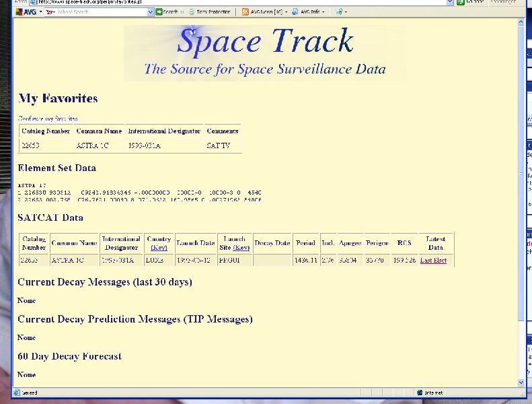This screenshot has height=404, width=532.
Task: Click the Comments column header
Action: pos(223,131)
